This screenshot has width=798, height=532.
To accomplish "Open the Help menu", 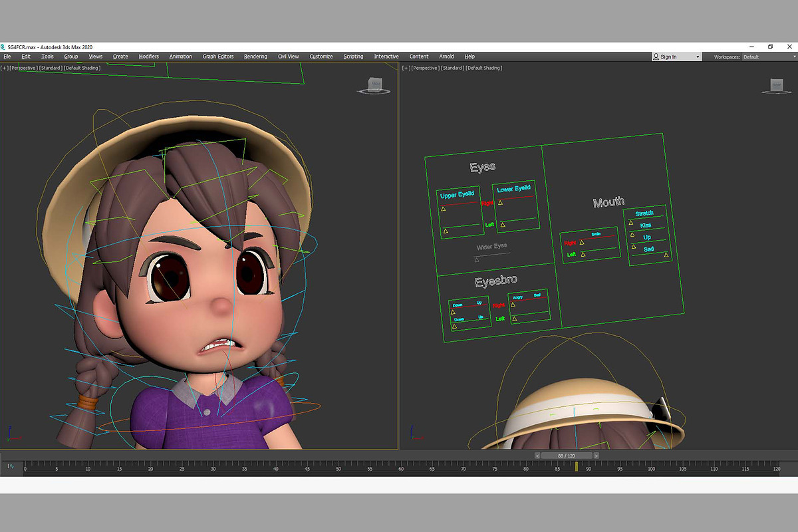I will 469,57.
